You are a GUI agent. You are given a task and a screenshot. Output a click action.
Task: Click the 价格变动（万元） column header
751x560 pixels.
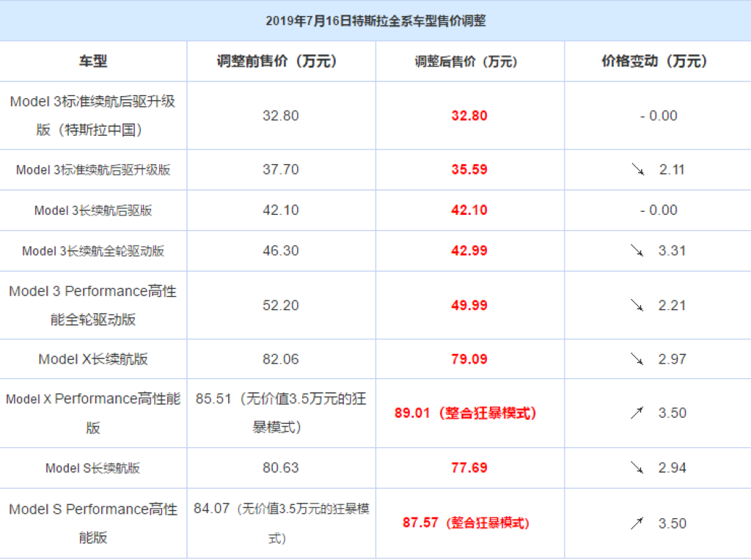(x=654, y=62)
